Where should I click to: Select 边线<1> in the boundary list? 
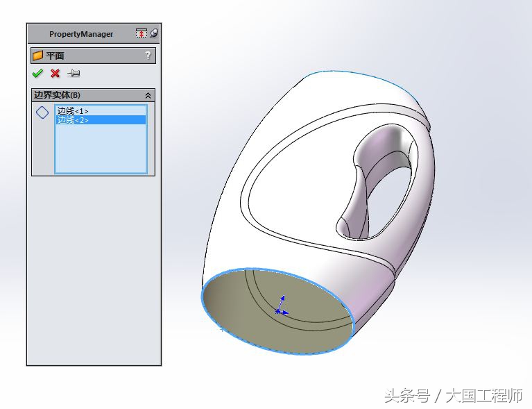[x=101, y=110]
